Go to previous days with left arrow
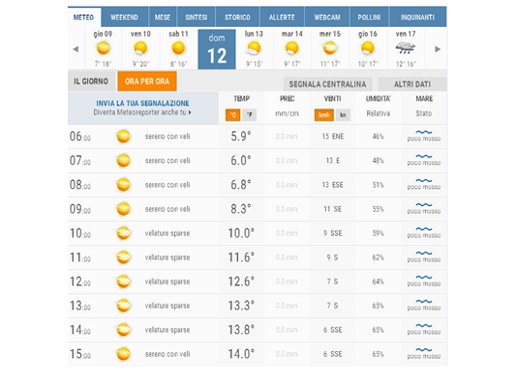 (x=76, y=49)
